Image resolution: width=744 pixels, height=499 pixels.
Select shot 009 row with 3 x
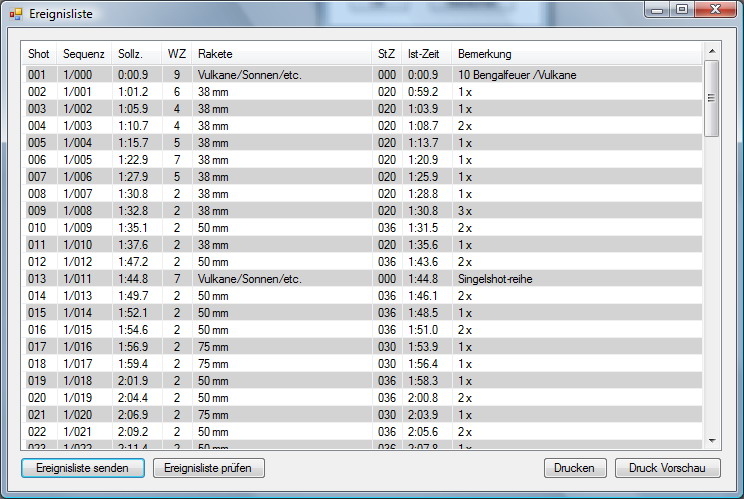[x=300, y=211]
